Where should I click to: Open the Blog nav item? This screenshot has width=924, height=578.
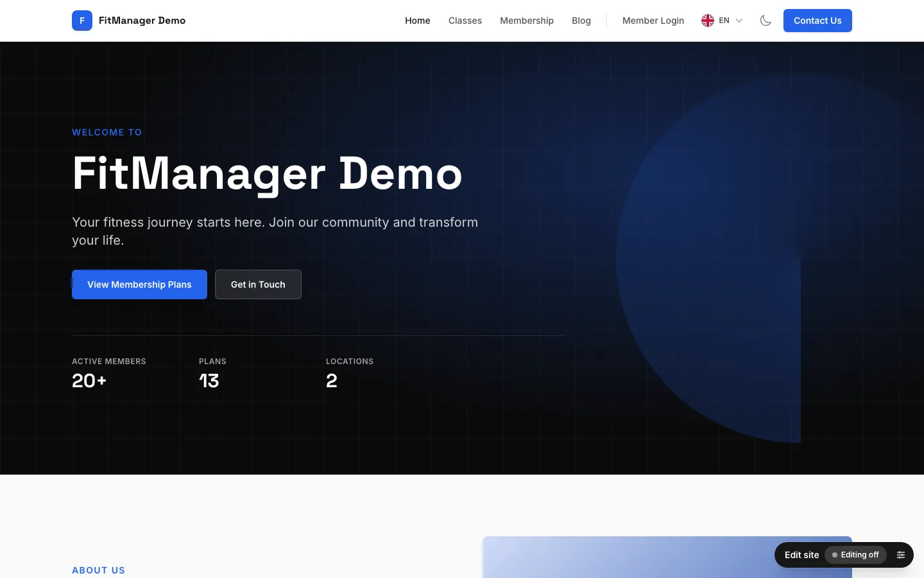pos(581,21)
